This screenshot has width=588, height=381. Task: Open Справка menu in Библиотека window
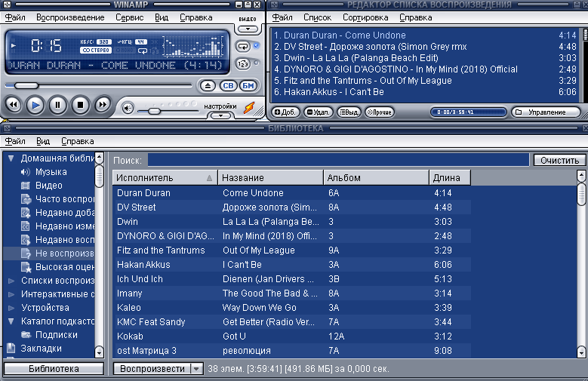pyautogui.click(x=77, y=141)
